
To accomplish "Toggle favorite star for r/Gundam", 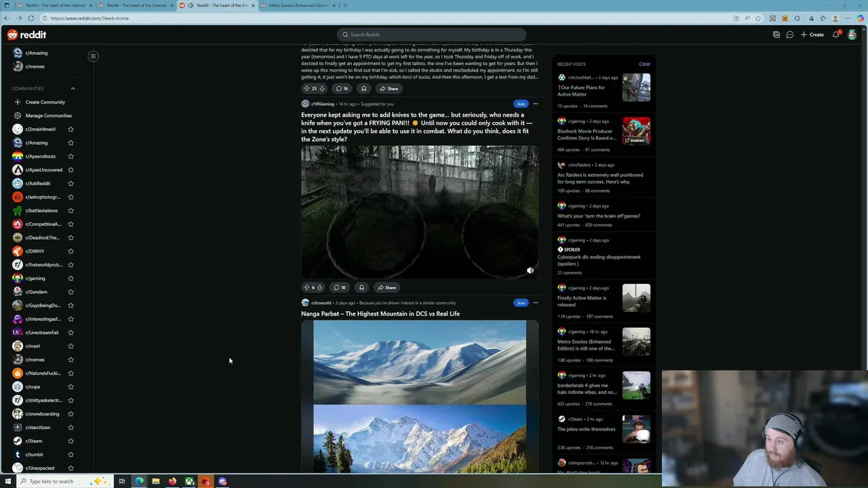I will tap(71, 291).
